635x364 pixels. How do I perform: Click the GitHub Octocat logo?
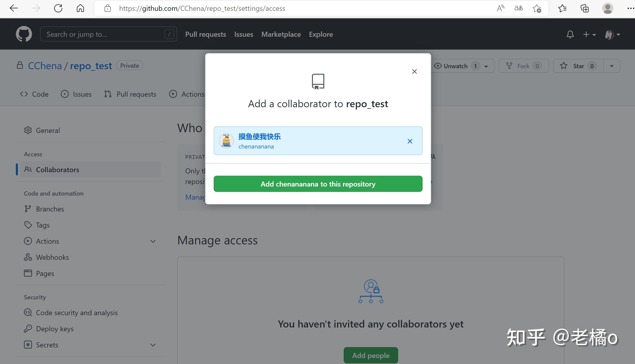(x=24, y=34)
